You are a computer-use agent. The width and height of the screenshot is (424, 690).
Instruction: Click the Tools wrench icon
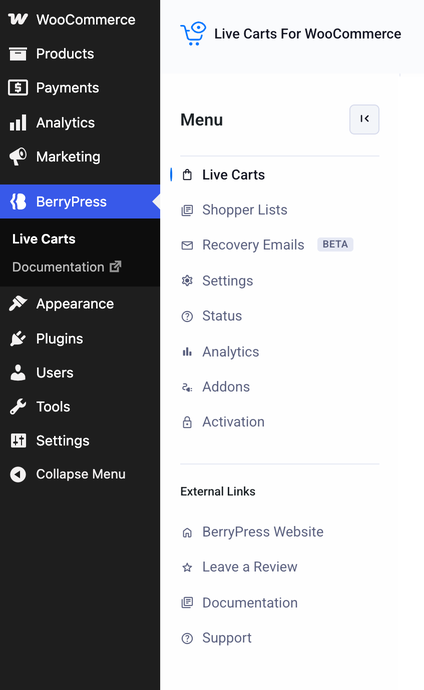(x=18, y=407)
